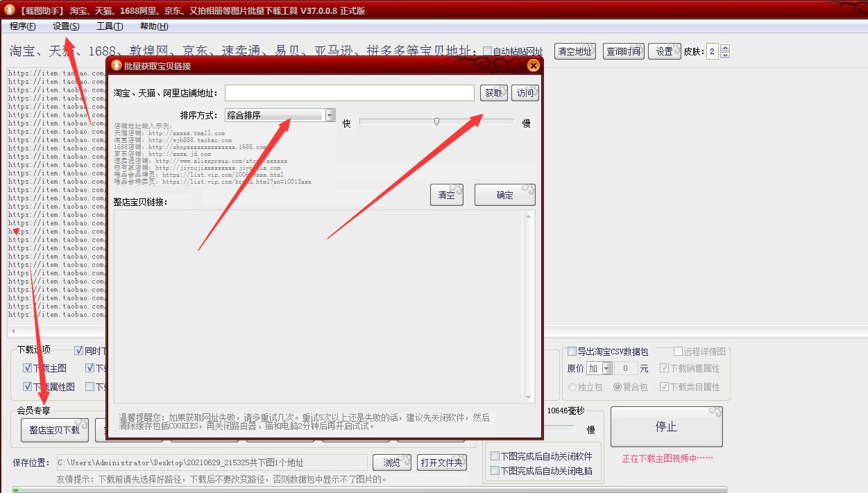The width and height of the screenshot is (868, 493).
Task: Close the 批量获取宝贝链接 dialog
Action: pyautogui.click(x=533, y=65)
